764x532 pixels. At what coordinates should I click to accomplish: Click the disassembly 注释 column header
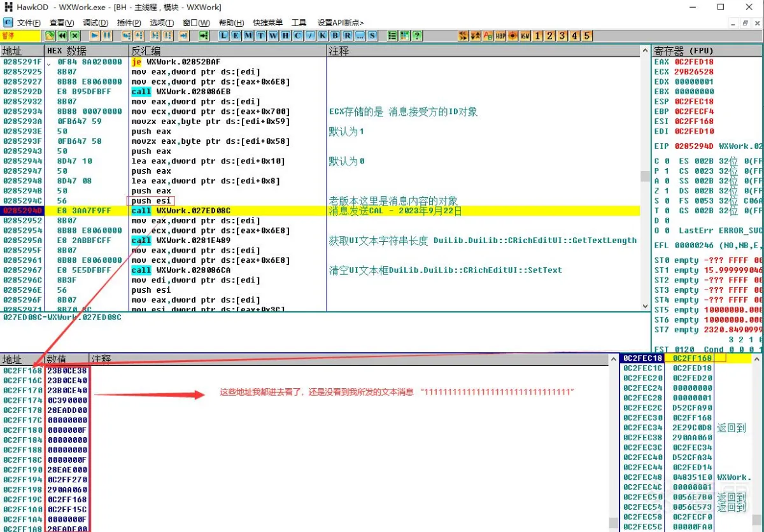pos(483,51)
